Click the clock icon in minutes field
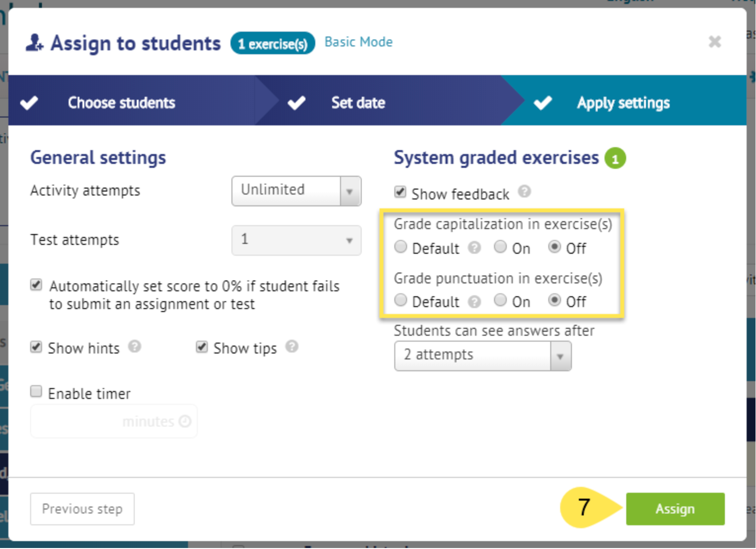 [185, 421]
